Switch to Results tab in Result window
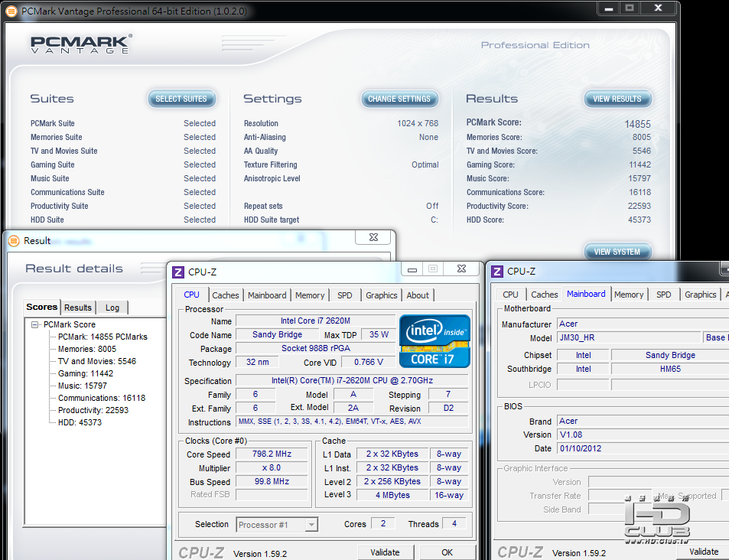Screen dimensions: 729x560 coord(78,308)
